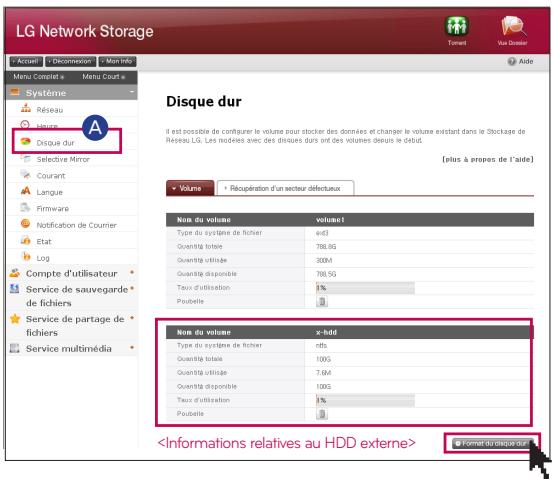The width and height of the screenshot is (553, 479).
Task: Click the Heure clock icon
Action: click(25, 125)
